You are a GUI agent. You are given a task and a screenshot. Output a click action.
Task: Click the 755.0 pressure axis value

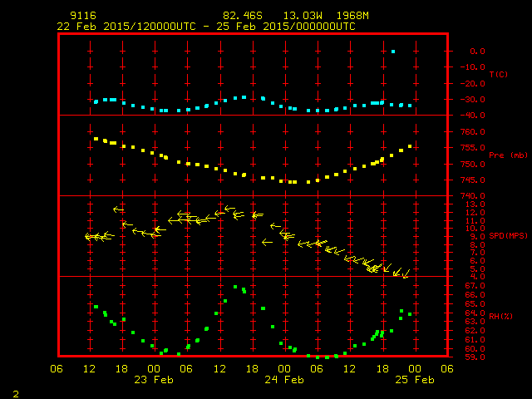point(473,148)
